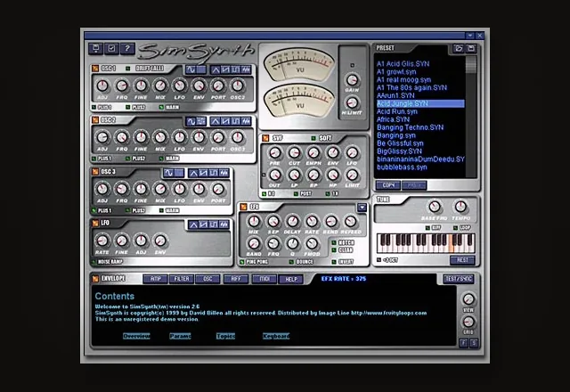Image resolution: width=570 pixels, height=392 pixels.
Task: Select LFO sawtooth waveform icon
Action: point(203,225)
